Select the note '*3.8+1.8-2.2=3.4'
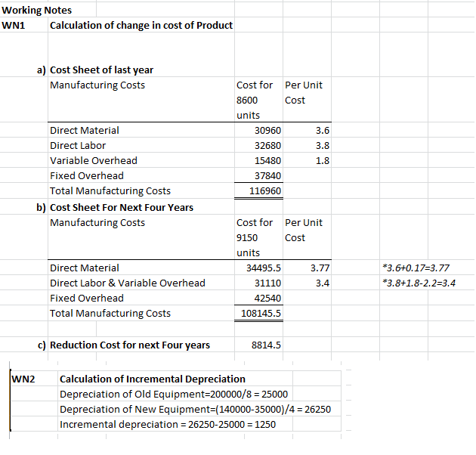This screenshot has width=476, height=455. (x=419, y=283)
